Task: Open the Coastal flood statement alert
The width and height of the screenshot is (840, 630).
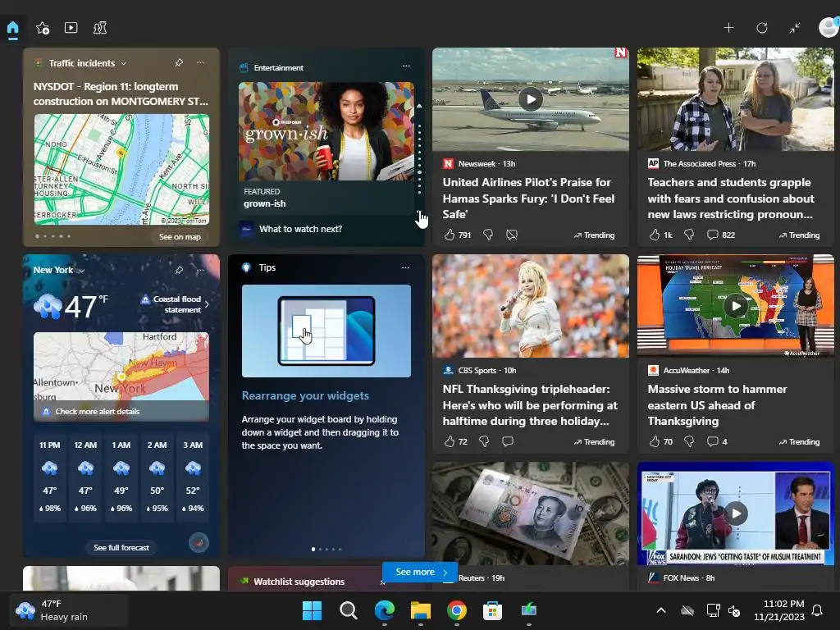Action: [175, 304]
